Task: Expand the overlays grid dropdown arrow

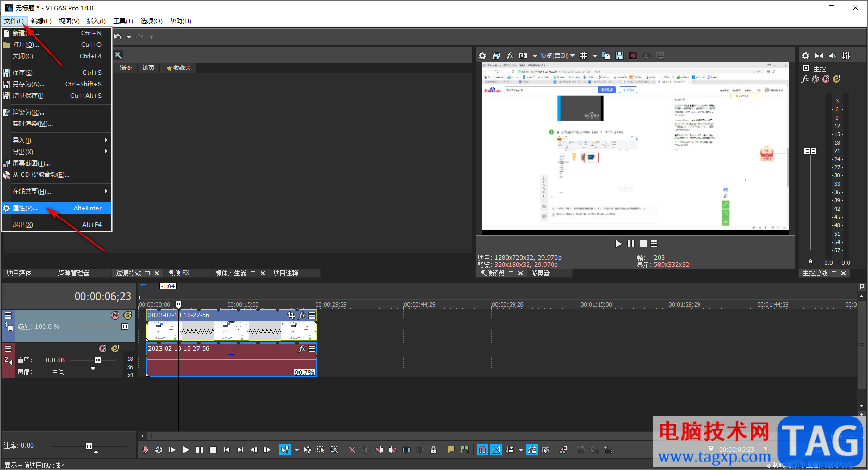Action: click(x=595, y=56)
